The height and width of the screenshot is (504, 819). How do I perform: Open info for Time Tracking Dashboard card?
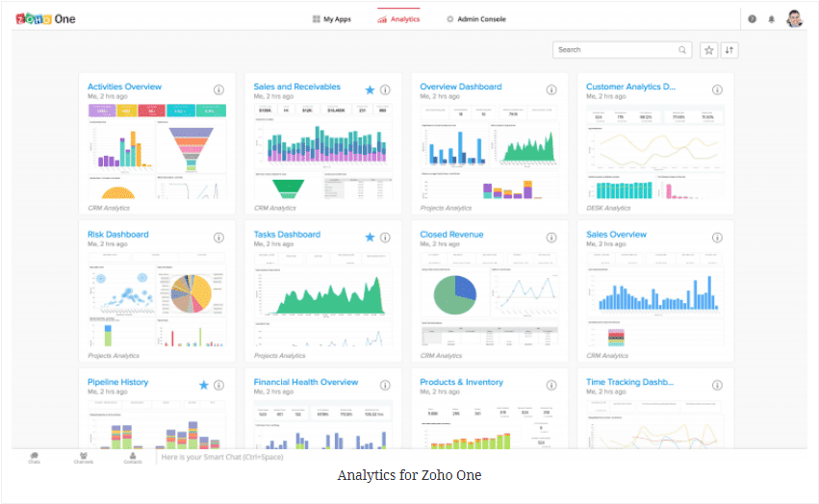(717, 386)
